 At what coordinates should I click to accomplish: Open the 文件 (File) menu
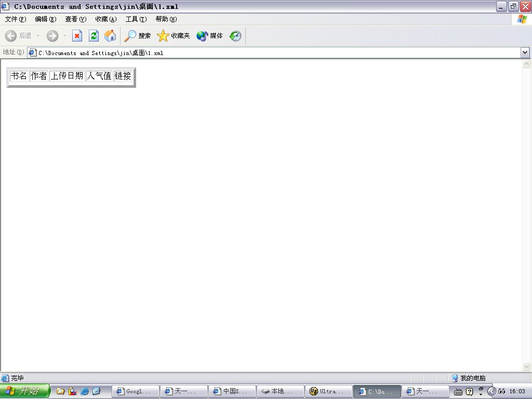(15, 19)
